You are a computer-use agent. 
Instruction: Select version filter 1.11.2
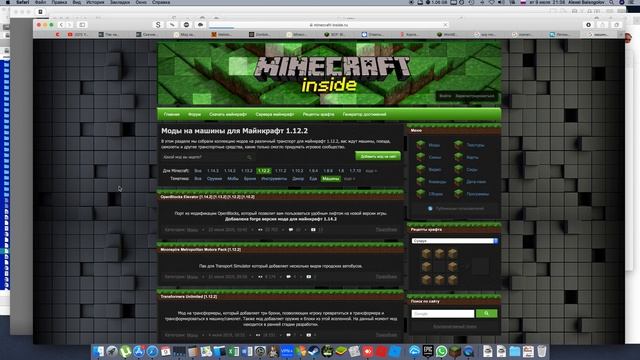coord(280,171)
